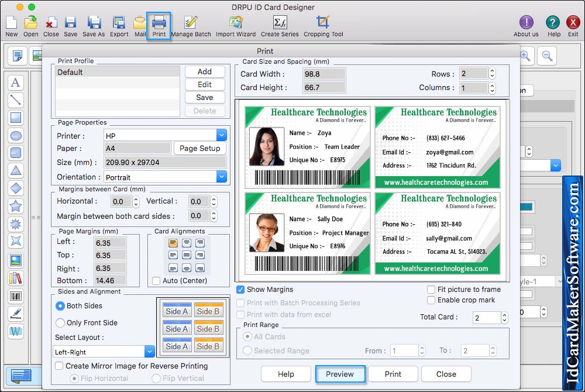Screen dimensions: 585x392
Task: Click the Card Height input field
Action: tap(324, 88)
